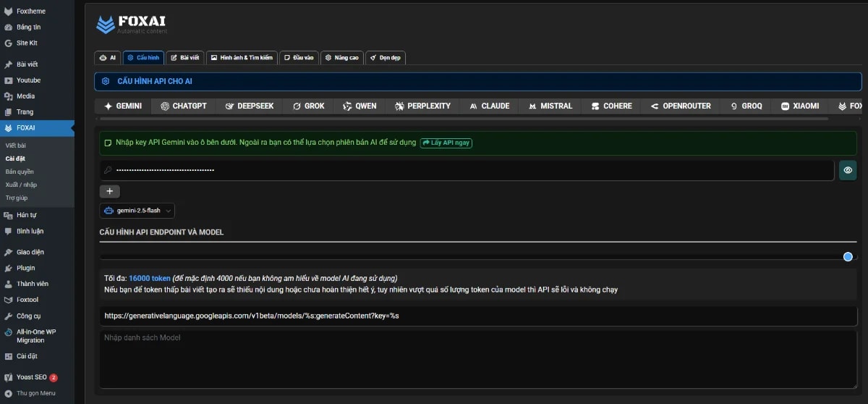
Task: Click the Lấy API ngay button
Action: [x=446, y=143]
